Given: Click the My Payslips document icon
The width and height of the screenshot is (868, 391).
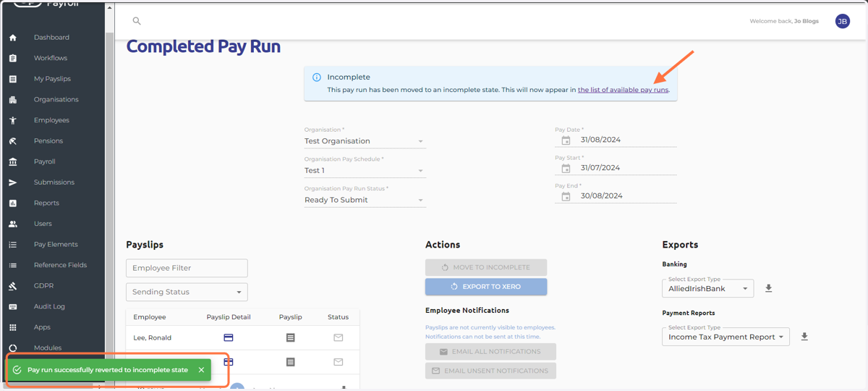Looking at the screenshot, I should (x=13, y=79).
